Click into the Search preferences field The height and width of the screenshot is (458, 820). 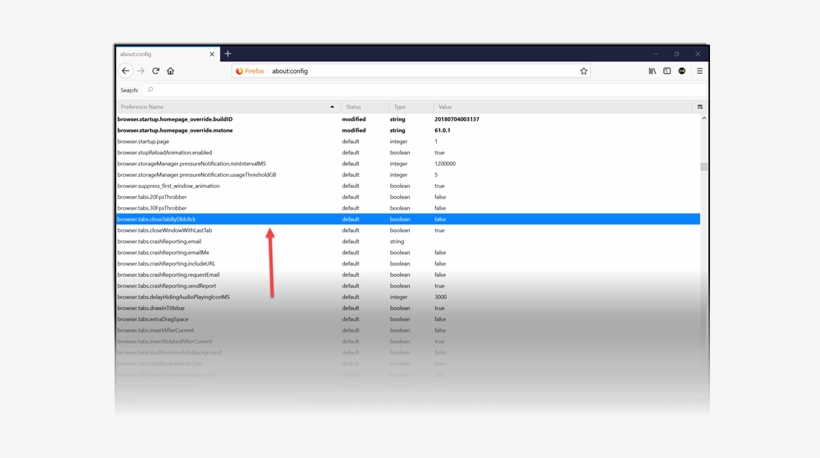point(424,90)
